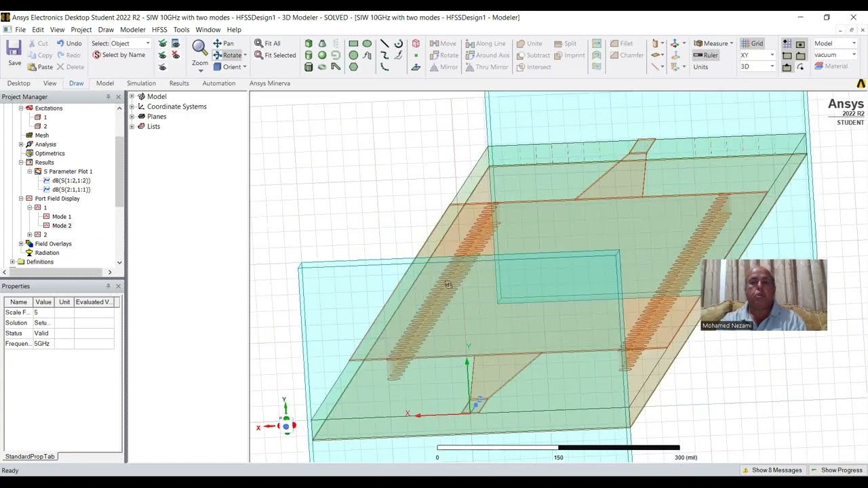Open the drawing plane XY dropdown
This screenshot has height=488, width=868.
757,55
